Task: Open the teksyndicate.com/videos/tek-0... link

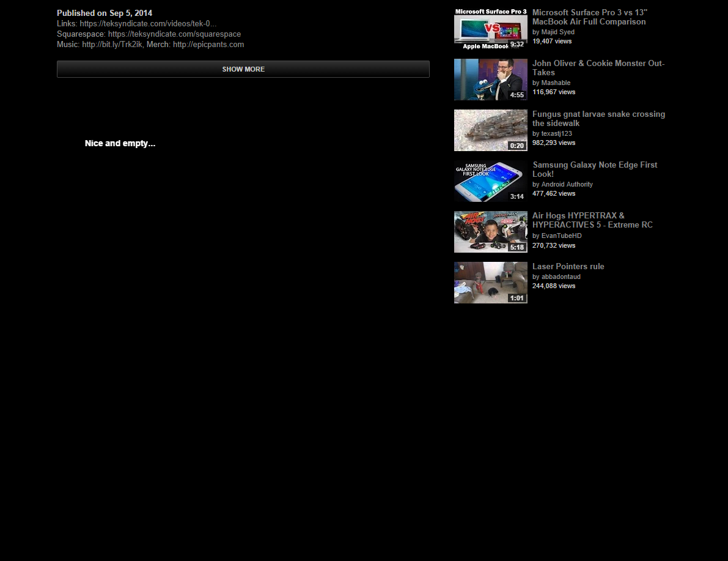Action: [x=148, y=24]
